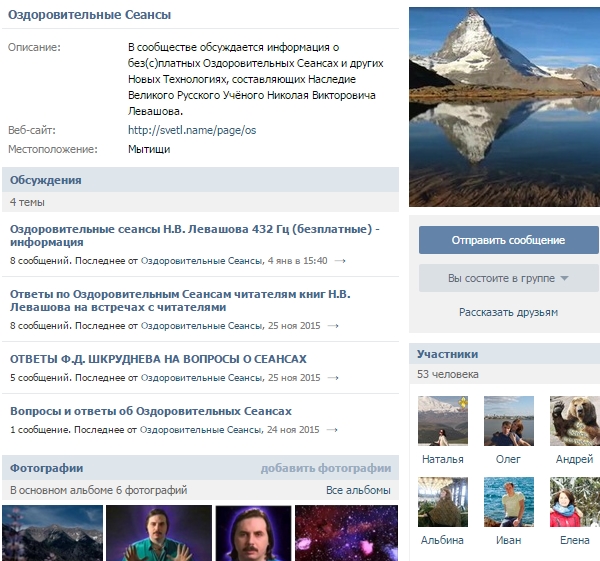The image size is (600, 561).
Task: Open member Наталья's avatar
Action: [x=443, y=421]
